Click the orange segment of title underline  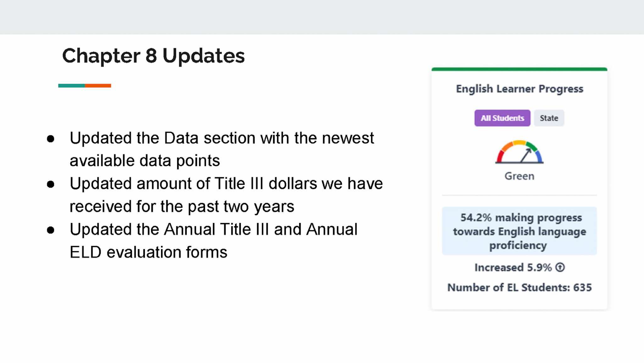tap(98, 86)
